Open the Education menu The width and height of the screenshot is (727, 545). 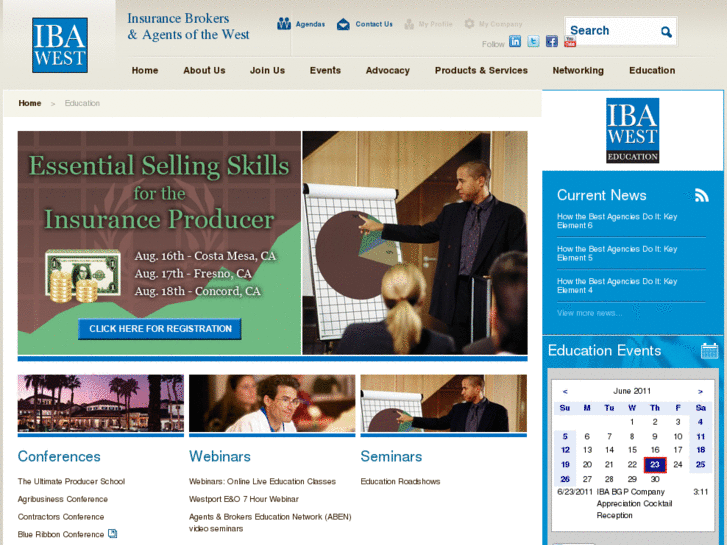652,71
